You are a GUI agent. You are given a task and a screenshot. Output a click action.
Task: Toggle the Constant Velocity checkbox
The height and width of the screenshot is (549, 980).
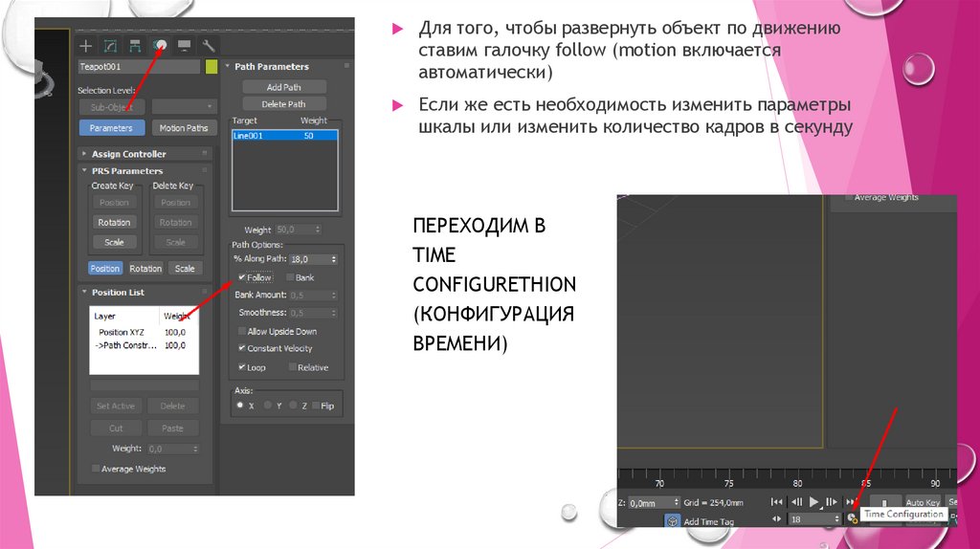(x=242, y=348)
